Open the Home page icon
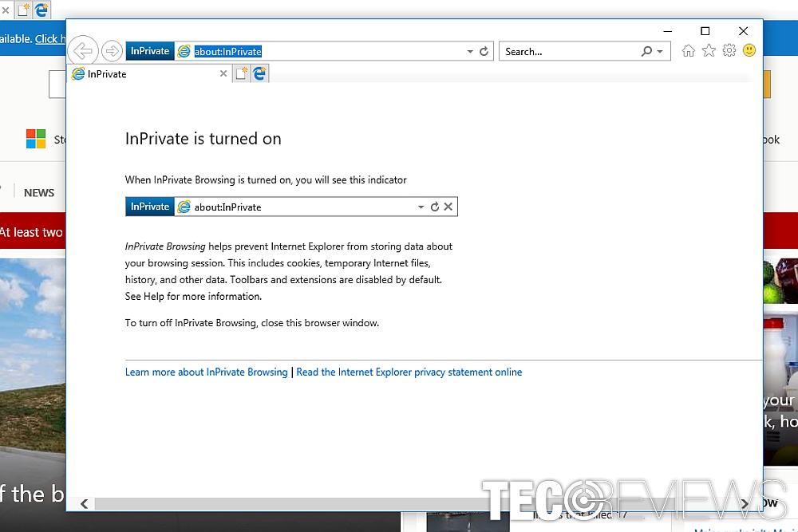Image resolution: width=798 pixels, height=532 pixels. click(x=688, y=50)
